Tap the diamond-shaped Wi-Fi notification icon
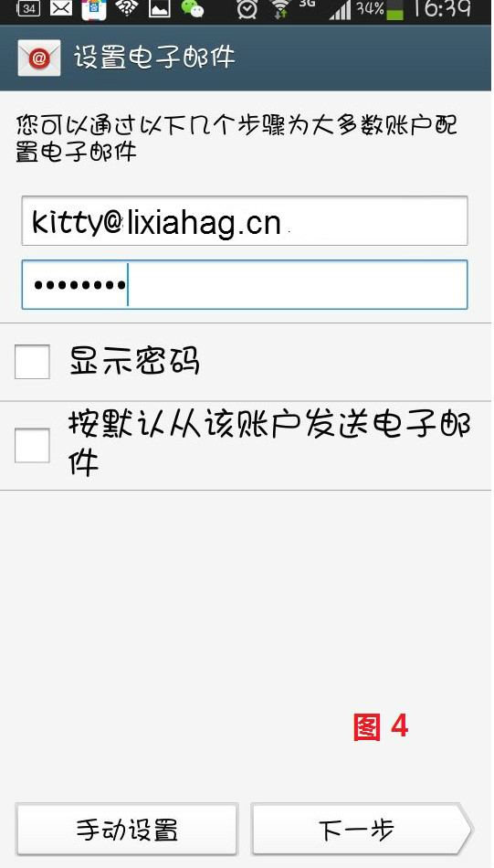Viewport: 494px width, 868px height. (127, 8)
